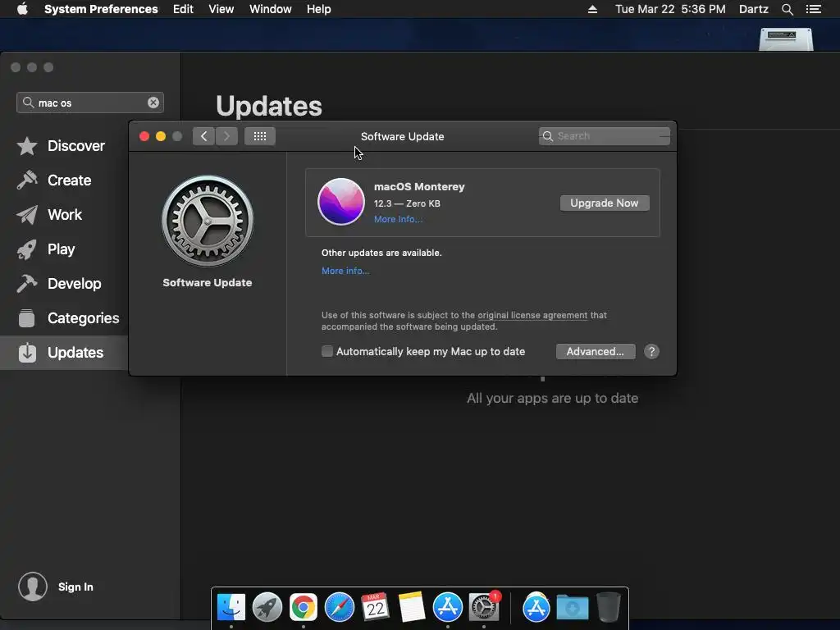Open the disk drive icon on desktop
Screen dimensions: 840x630
click(786, 39)
